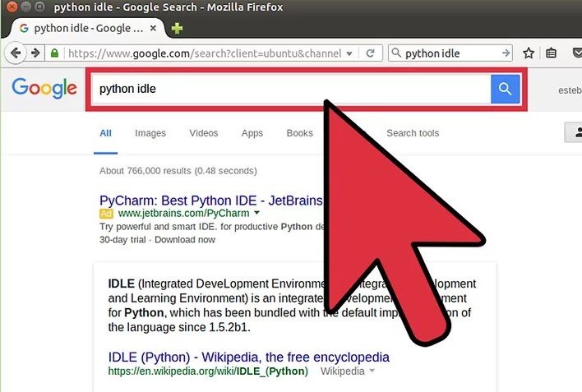Click the blue Google search button
The height and width of the screenshot is (392, 582).
coord(506,89)
